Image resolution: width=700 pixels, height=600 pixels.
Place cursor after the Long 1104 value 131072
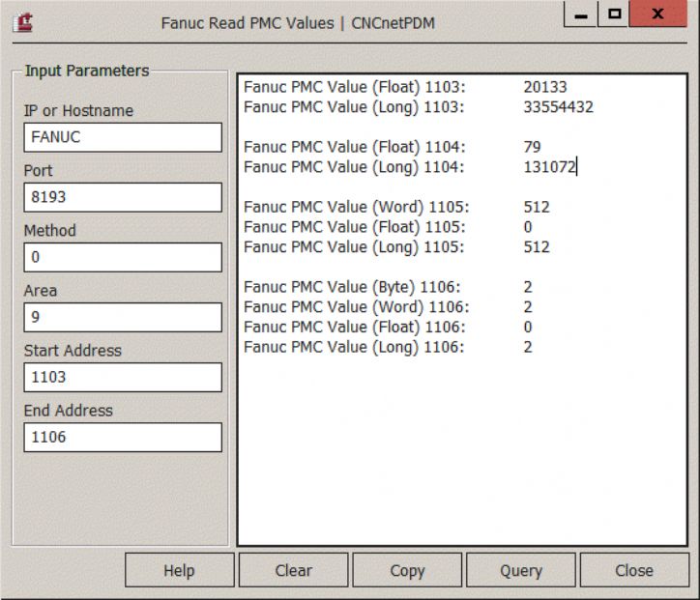577,167
